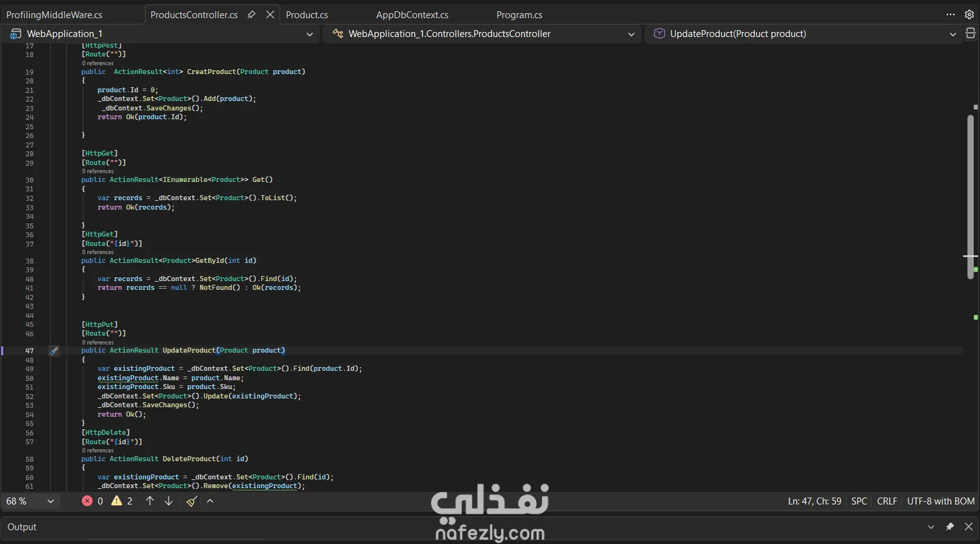Split the editor window with the split icon
The image size is (980, 544).
[x=970, y=34]
